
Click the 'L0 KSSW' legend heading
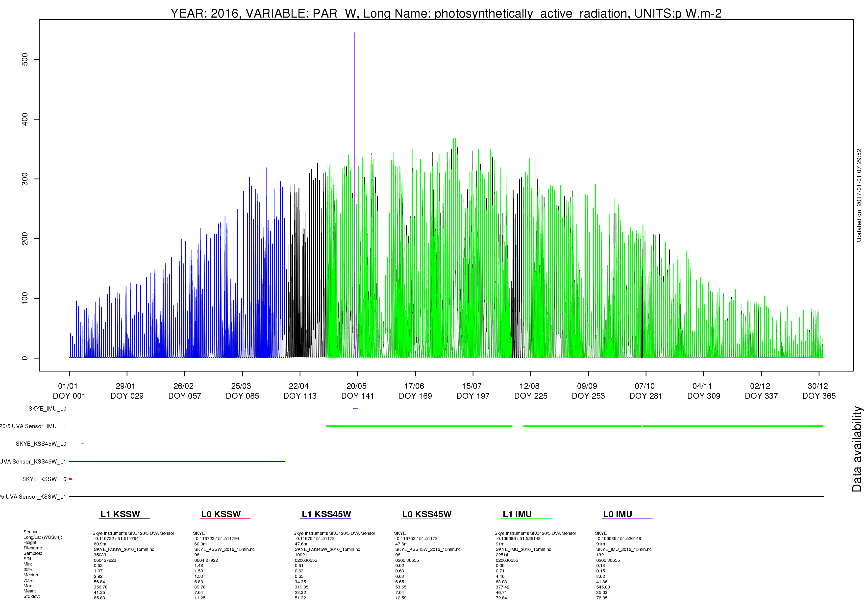(x=221, y=514)
